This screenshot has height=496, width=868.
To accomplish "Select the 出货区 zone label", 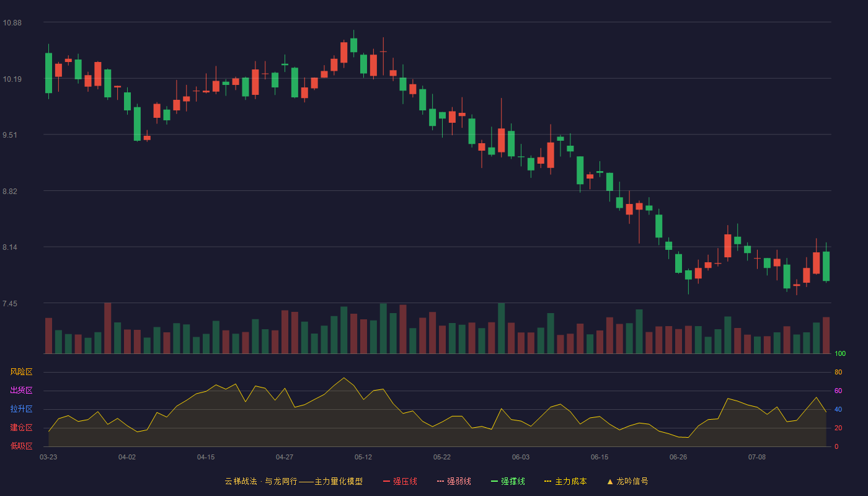I will (x=21, y=391).
